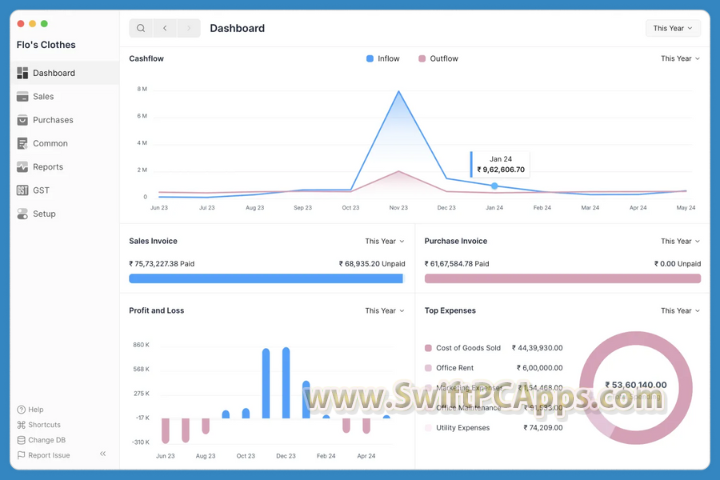The height and width of the screenshot is (480, 720).
Task: Collapse sidebar with double chevron icon
Action: [102, 454]
